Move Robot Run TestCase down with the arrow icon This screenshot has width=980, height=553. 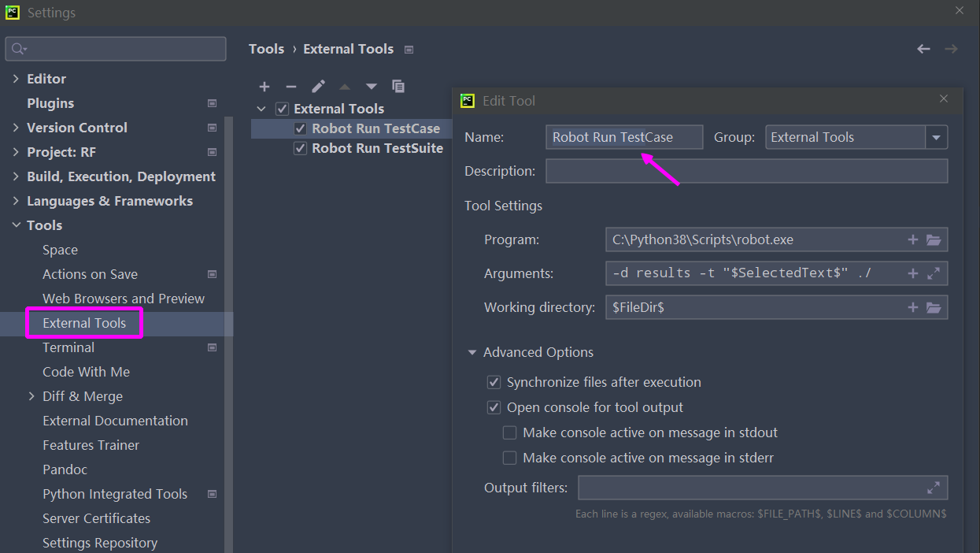[x=370, y=87]
